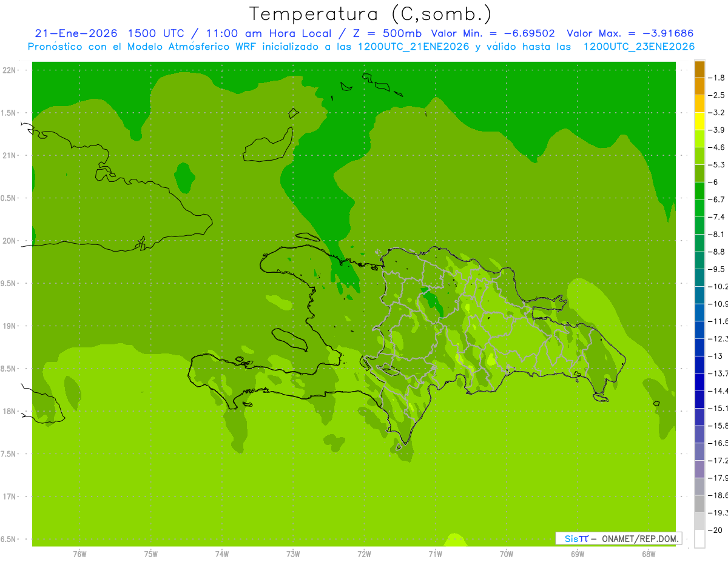Click the 18N latitude axis label
This screenshot has width=728, height=562.
click(x=10, y=412)
